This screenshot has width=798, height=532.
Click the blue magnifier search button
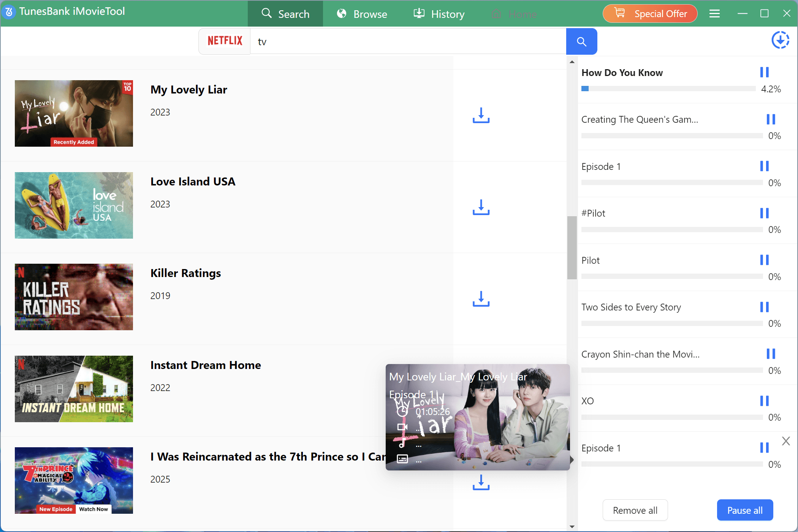(581, 41)
